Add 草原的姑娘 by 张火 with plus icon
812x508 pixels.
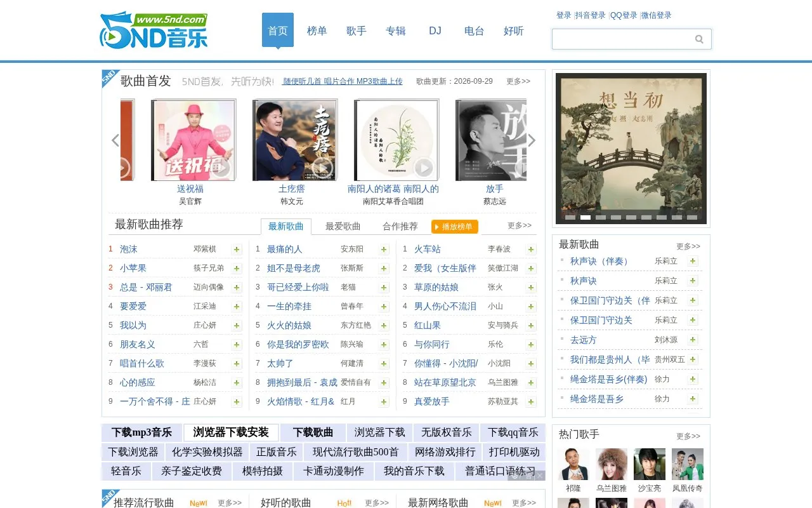531,288
